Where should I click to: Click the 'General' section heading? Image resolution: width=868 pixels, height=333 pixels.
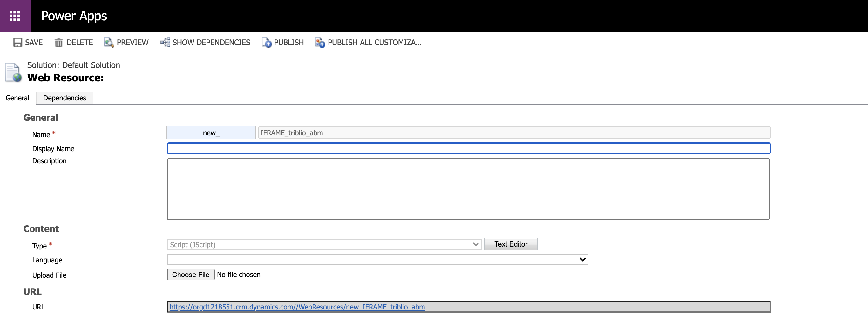pyautogui.click(x=41, y=117)
